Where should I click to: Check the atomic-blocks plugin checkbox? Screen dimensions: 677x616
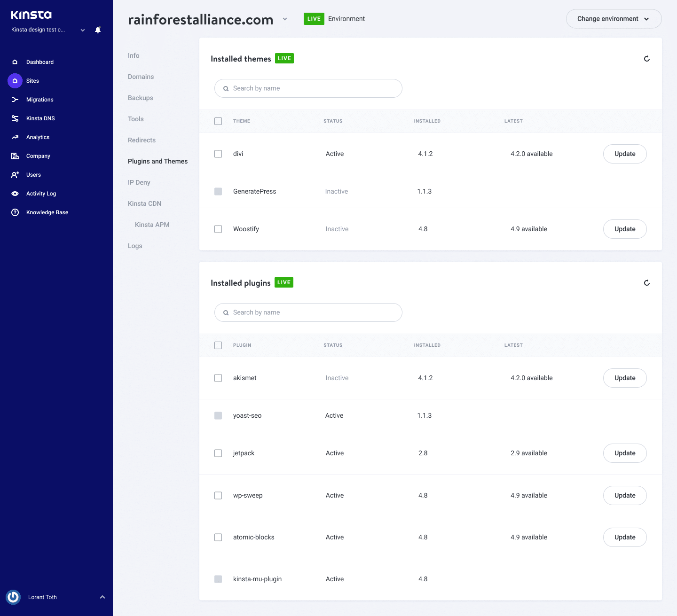point(218,538)
